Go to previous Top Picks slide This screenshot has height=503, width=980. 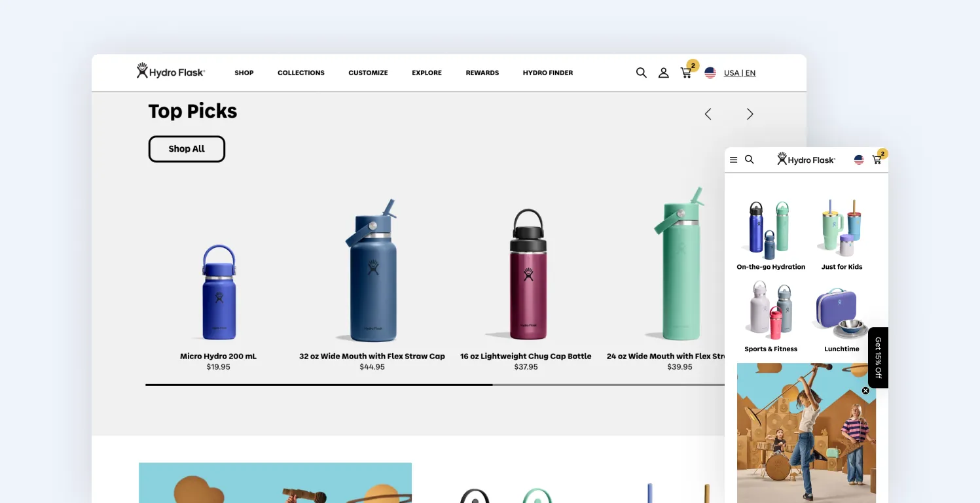(708, 114)
